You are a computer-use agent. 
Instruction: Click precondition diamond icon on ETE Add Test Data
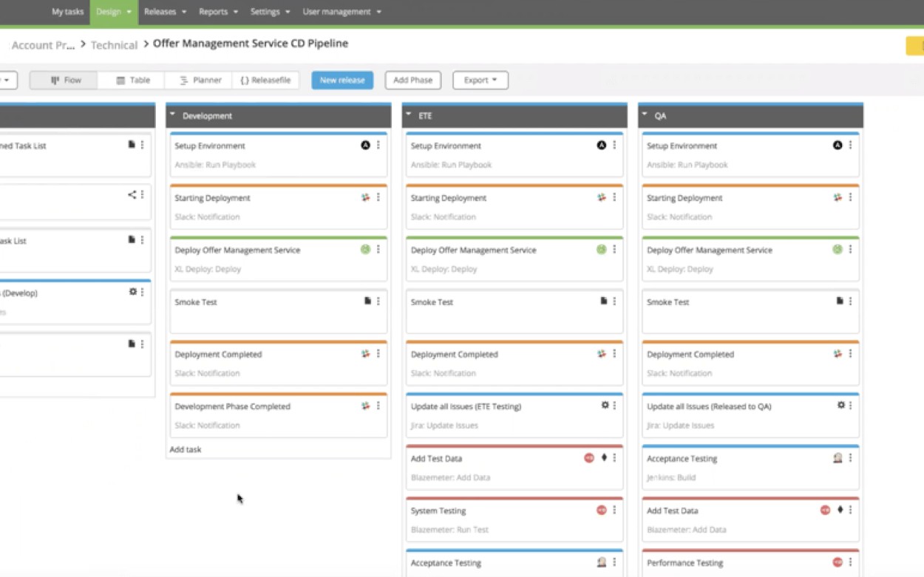coord(604,458)
